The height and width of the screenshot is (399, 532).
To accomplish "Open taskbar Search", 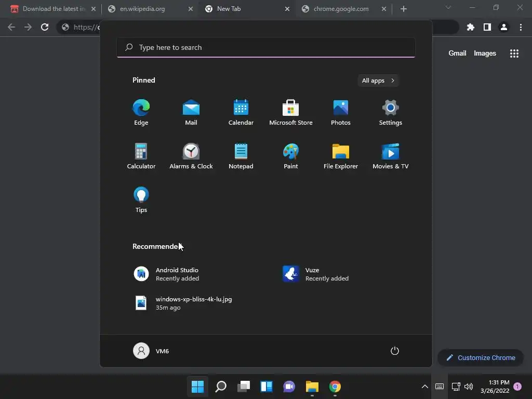I will 220,386.
